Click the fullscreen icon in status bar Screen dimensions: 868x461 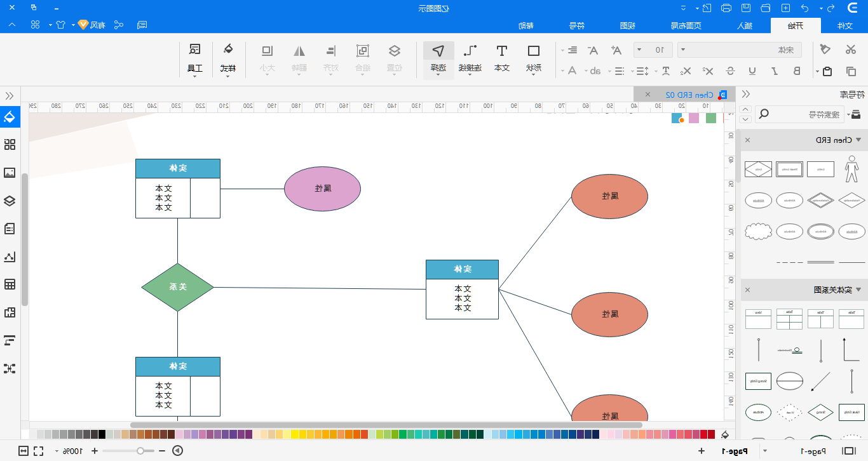(x=38, y=451)
